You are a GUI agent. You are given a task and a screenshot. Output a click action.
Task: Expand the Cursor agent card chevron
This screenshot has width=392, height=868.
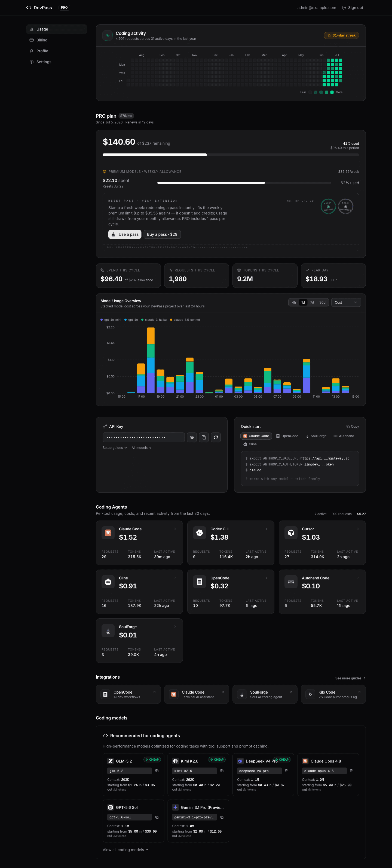(358, 529)
